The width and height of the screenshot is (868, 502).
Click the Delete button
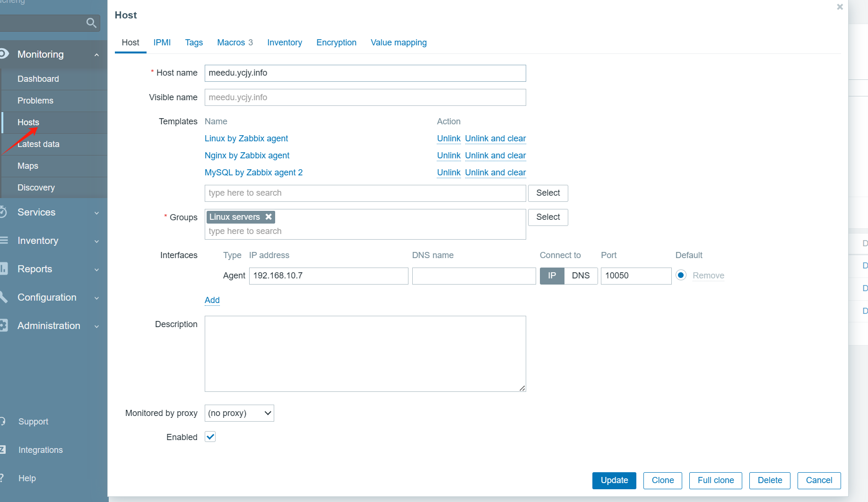coord(770,480)
